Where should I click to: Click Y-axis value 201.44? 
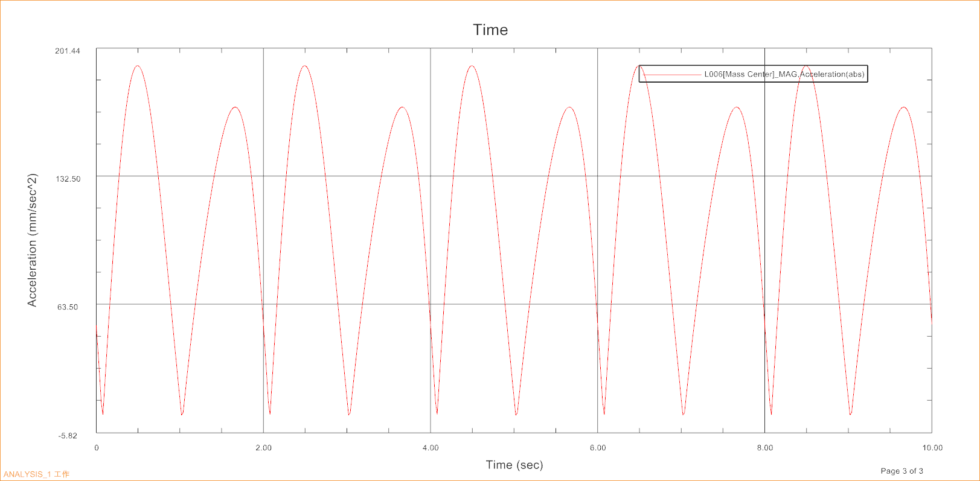point(68,51)
